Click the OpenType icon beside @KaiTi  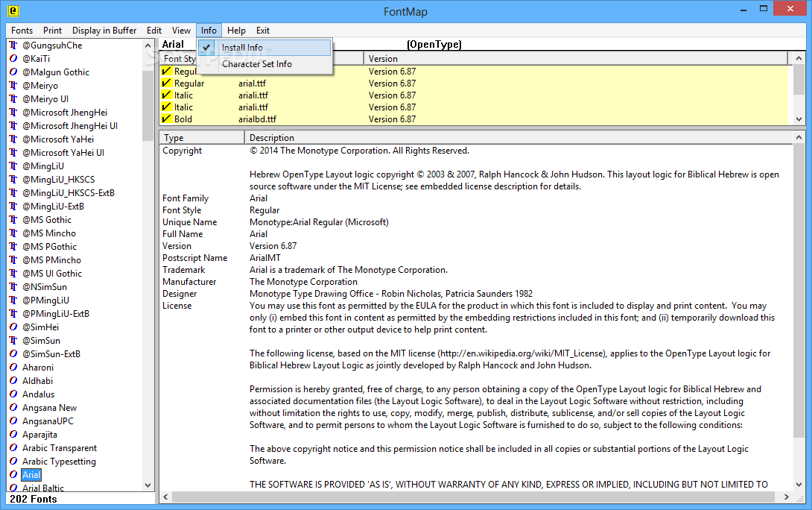pos(13,59)
